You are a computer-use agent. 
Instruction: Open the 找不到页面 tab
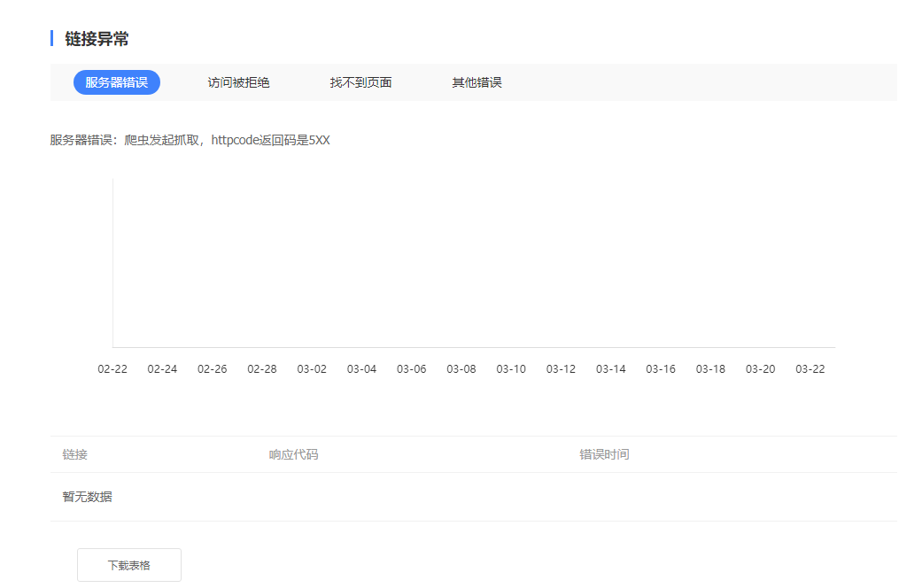pos(359,81)
